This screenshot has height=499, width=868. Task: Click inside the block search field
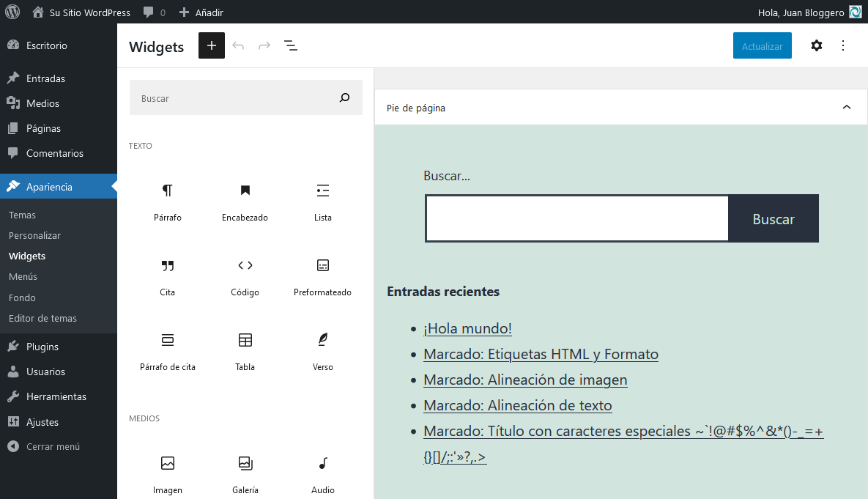coord(234,97)
